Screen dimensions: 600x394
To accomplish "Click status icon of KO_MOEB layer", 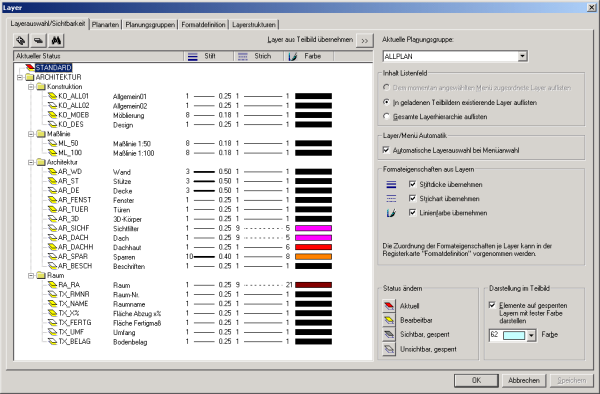I will click(52, 115).
